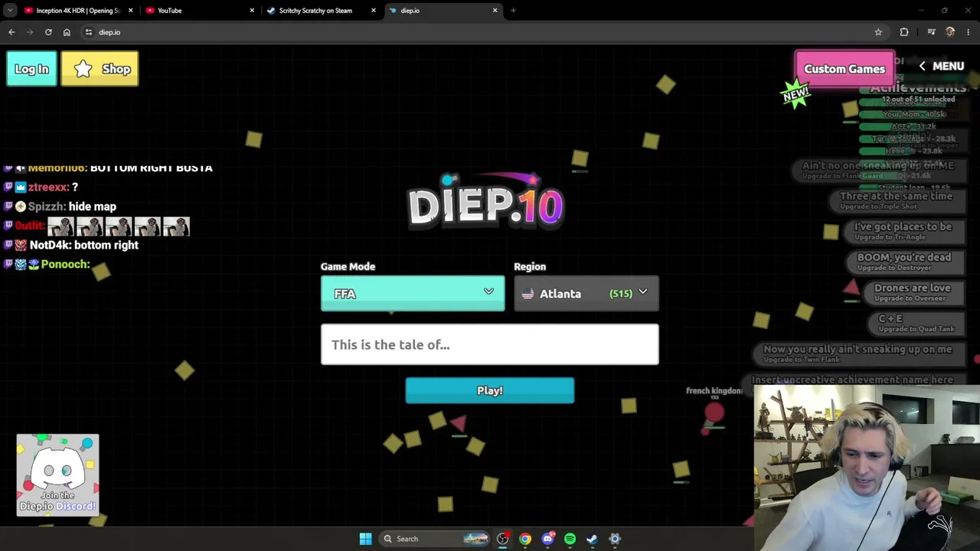Viewport: 980px width, 551px height.
Task: Open Settings gear in the taskbar
Action: 614,539
